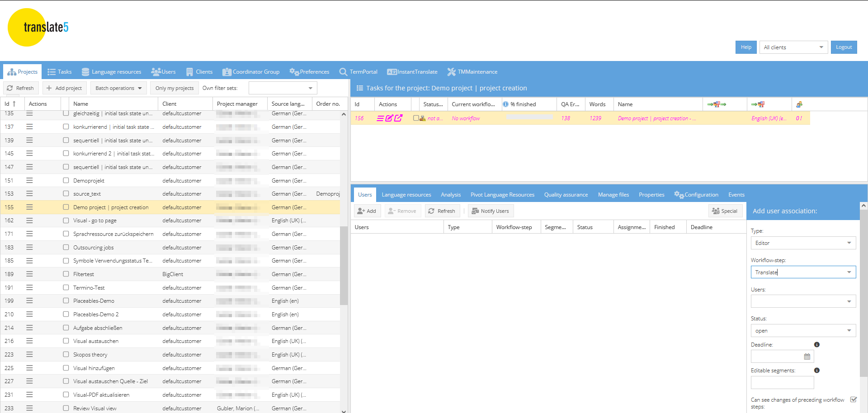Click the open-in-new-window icon for task 156

pos(398,118)
